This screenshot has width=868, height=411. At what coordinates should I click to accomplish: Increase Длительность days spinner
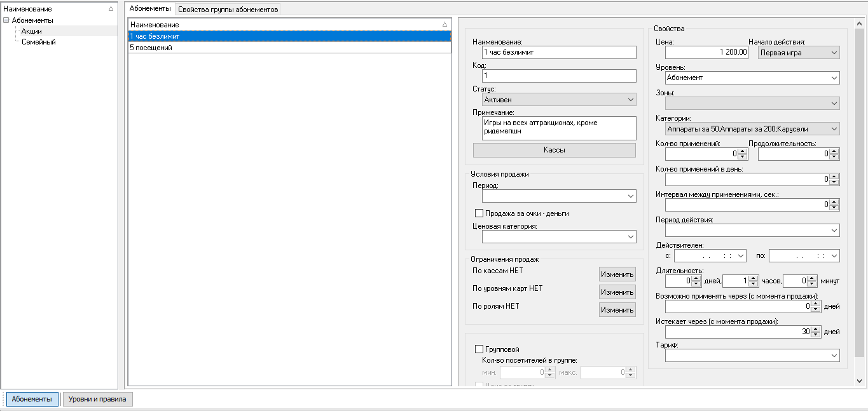coord(696,278)
